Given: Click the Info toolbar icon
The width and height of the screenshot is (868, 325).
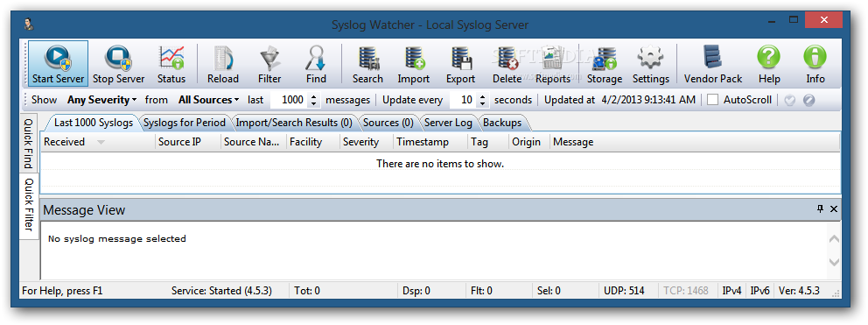Looking at the screenshot, I should pyautogui.click(x=815, y=58).
